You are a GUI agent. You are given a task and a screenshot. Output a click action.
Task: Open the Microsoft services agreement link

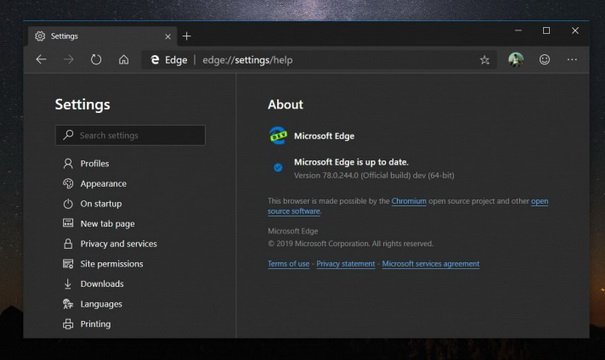(x=431, y=264)
